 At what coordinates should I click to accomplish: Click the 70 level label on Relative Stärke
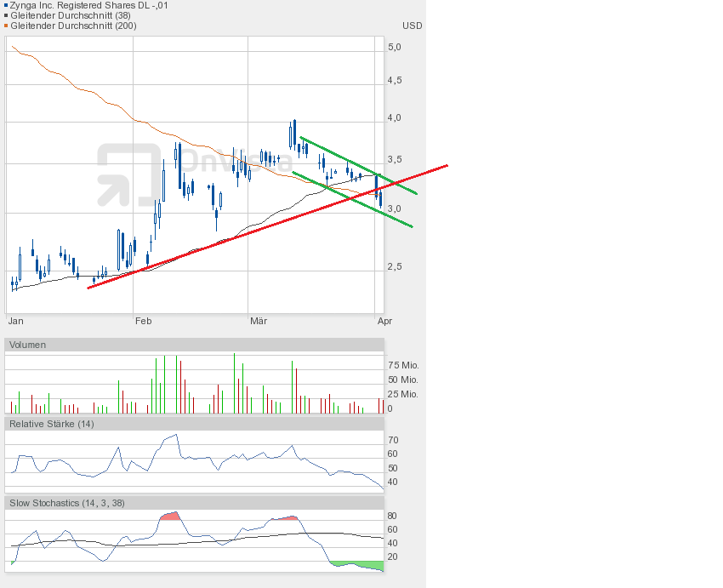click(x=393, y=440)
